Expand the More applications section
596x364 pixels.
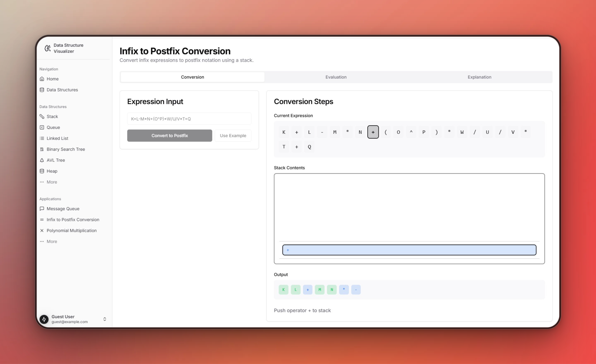coord(52,241)
